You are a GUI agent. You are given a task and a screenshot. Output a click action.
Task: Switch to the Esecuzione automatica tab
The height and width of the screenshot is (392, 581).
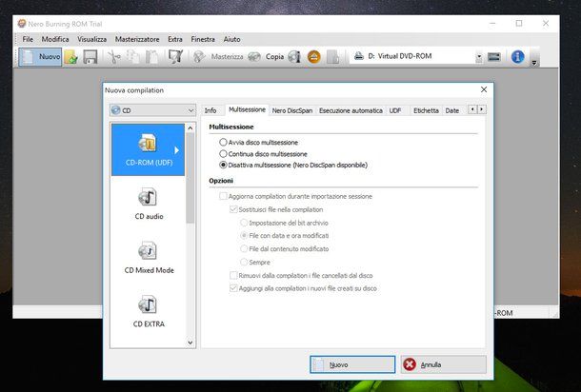[351, 110]
